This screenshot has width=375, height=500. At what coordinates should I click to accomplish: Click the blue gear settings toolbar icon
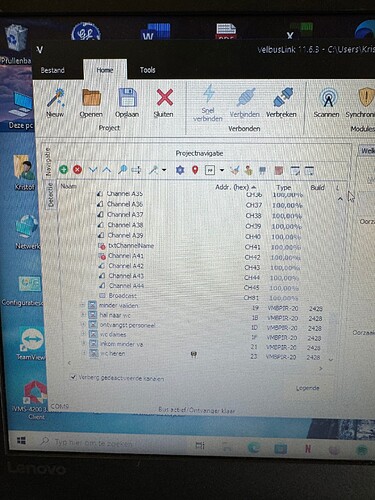(x=180, y=170)
